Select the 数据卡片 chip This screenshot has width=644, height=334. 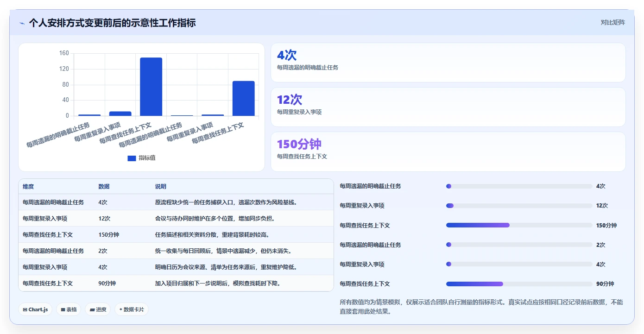(x=132, y=309)
